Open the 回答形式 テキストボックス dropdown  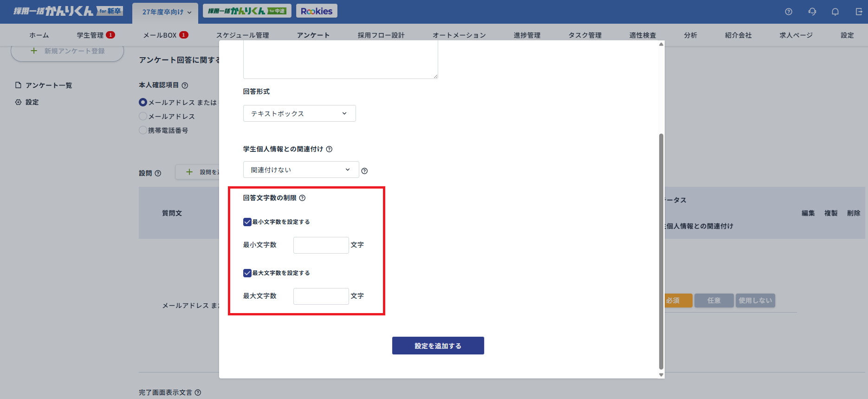299,113
